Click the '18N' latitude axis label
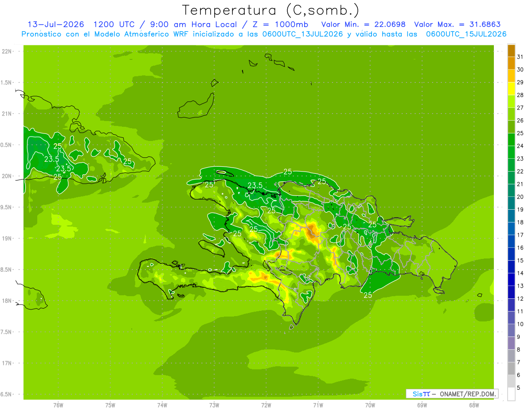Viewport: 532px width, 411px height. (x=7, y=301)
